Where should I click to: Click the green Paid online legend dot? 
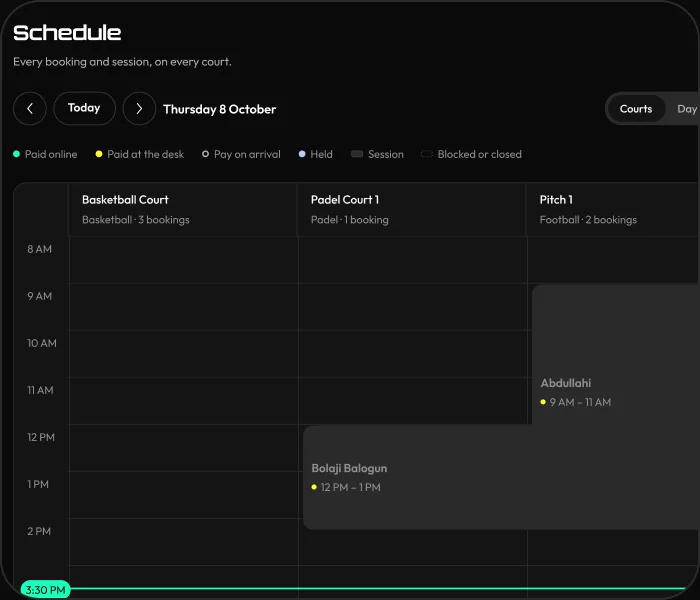(17, 154)
